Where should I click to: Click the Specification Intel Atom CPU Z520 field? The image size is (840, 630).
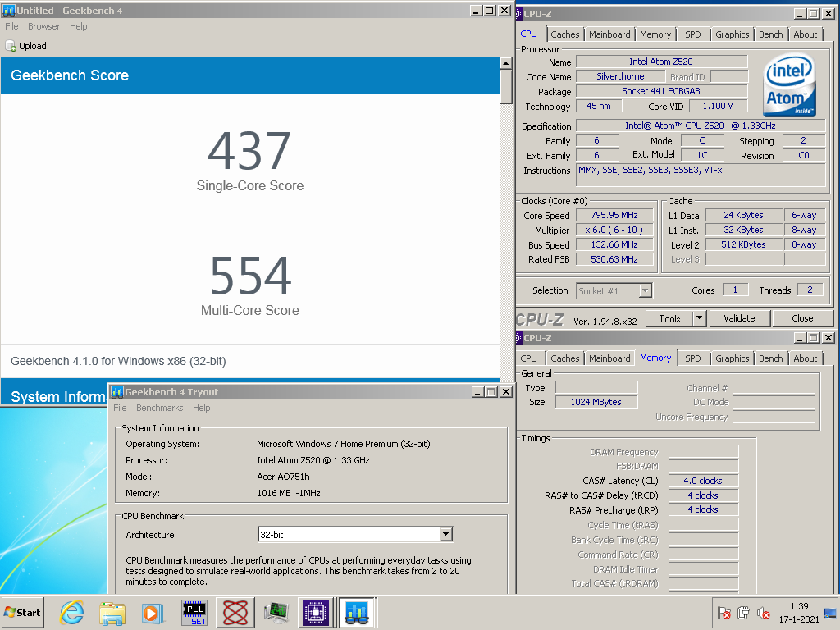(x=701, y=126)
